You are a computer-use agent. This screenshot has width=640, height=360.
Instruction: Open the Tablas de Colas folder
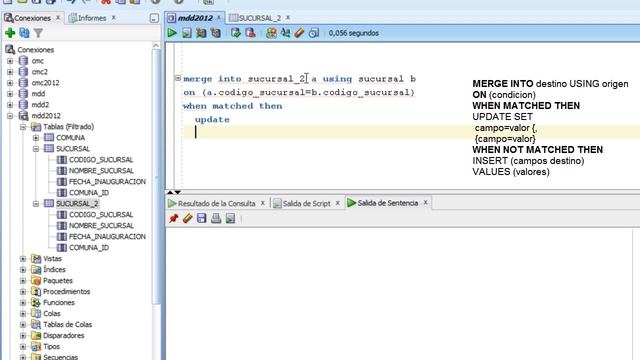(67, 325)
